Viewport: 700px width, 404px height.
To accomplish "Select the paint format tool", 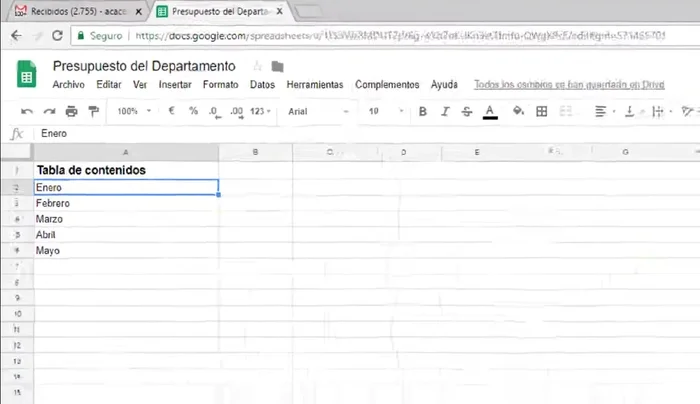I will [x=94, y=111].
